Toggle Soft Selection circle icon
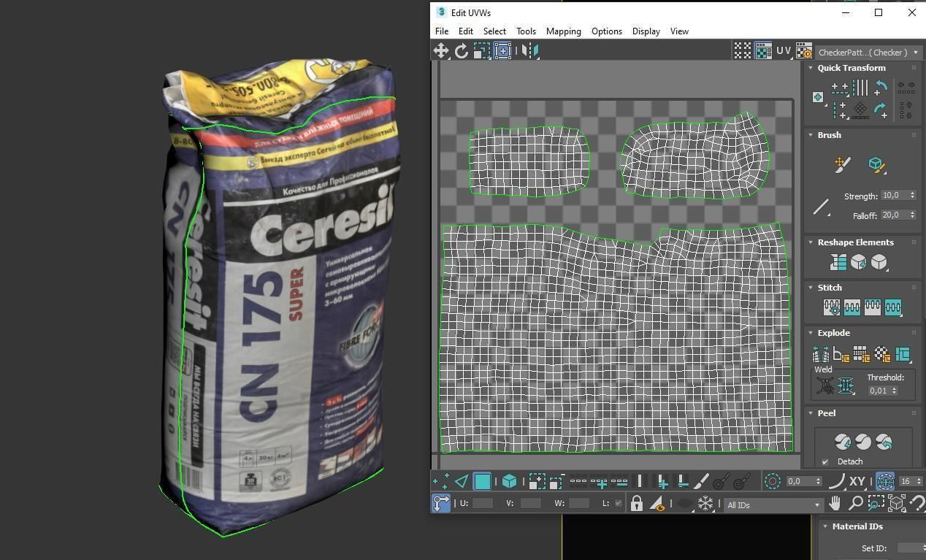This screenshot has width=926, height=560. pyautogui.click(x=772, y=481)
